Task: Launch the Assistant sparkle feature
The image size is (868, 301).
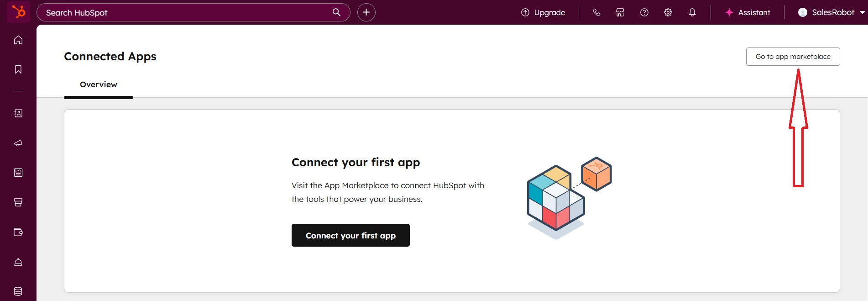Action: tap(747, 12)
